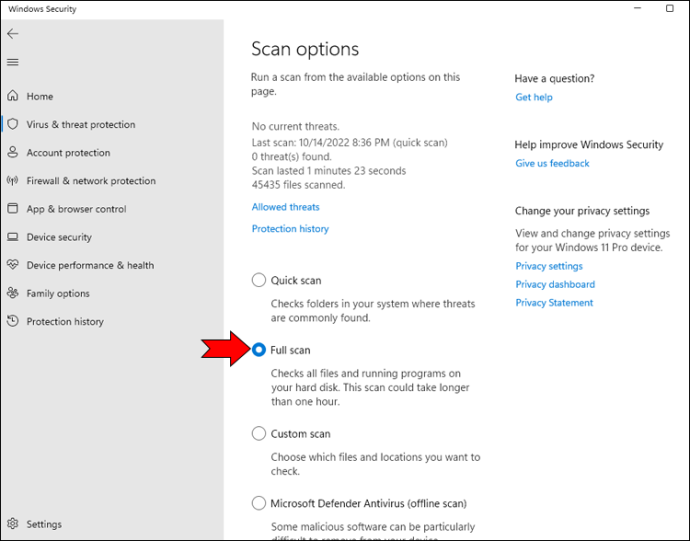Click the laptop icon for Device security
The height and width of the screenshot is (541, 690).
pos(13,237)
